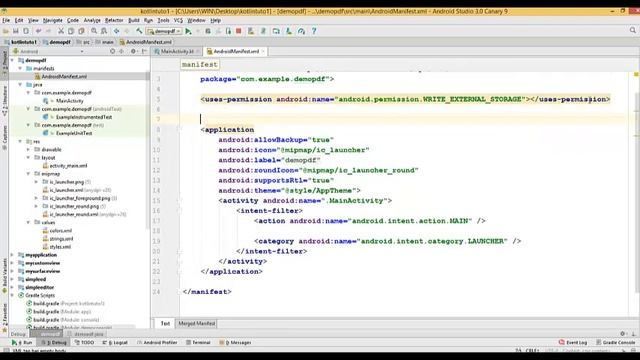Click the Cut scissors icon
Image resolution: width=640 pixels, height=360 pixels.
61,31
